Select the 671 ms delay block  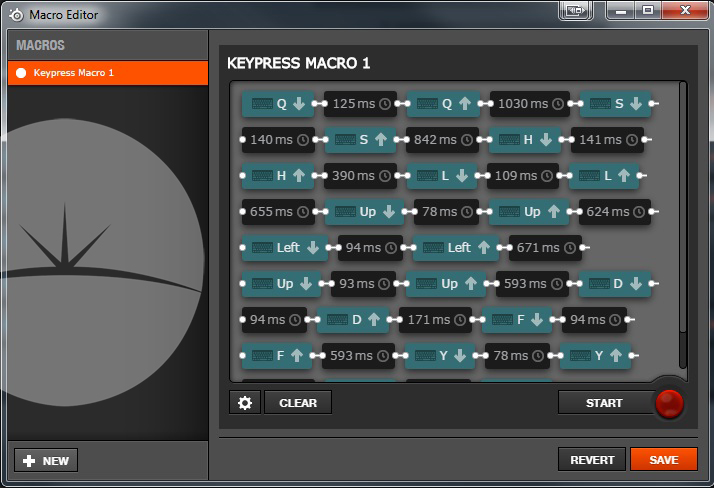pyautogui.click(x=546, y=248)
